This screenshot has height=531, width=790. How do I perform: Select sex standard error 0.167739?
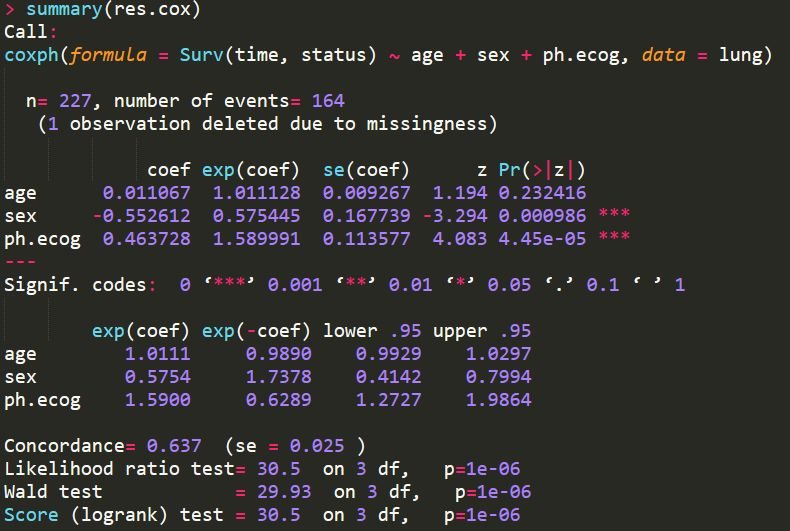coord(366,216)
